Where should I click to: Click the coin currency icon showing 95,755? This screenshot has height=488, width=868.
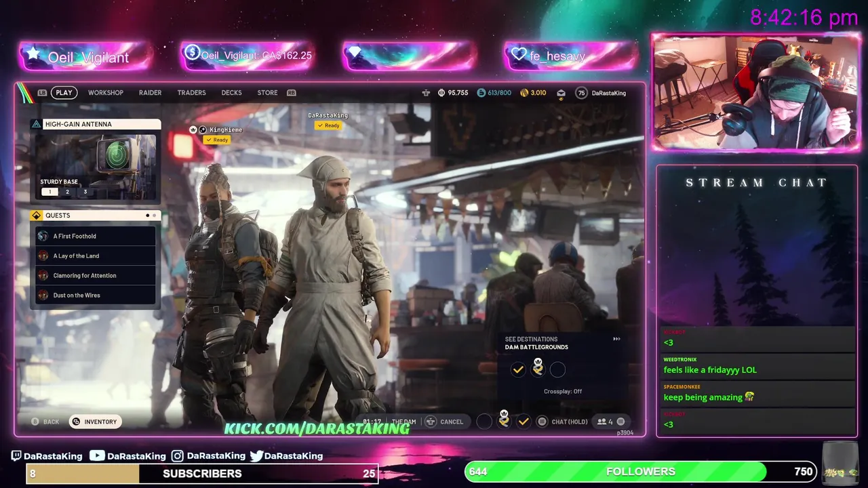point(441,93)
